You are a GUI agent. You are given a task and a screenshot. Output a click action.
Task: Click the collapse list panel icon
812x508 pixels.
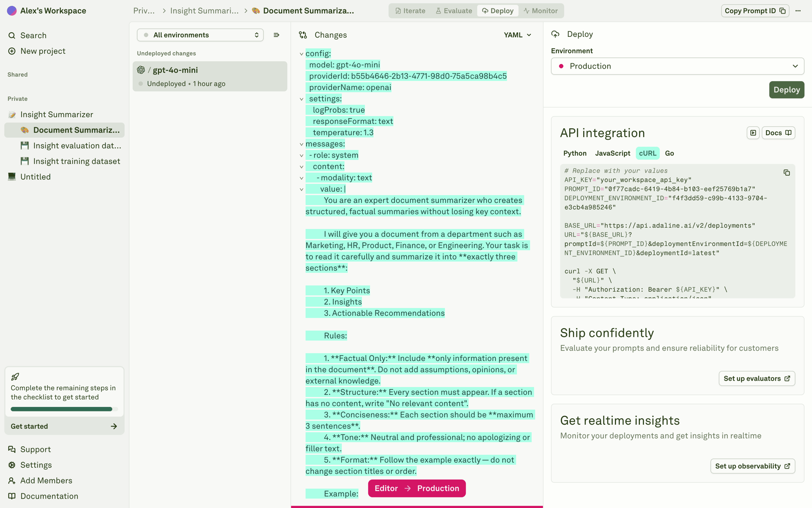277,35
